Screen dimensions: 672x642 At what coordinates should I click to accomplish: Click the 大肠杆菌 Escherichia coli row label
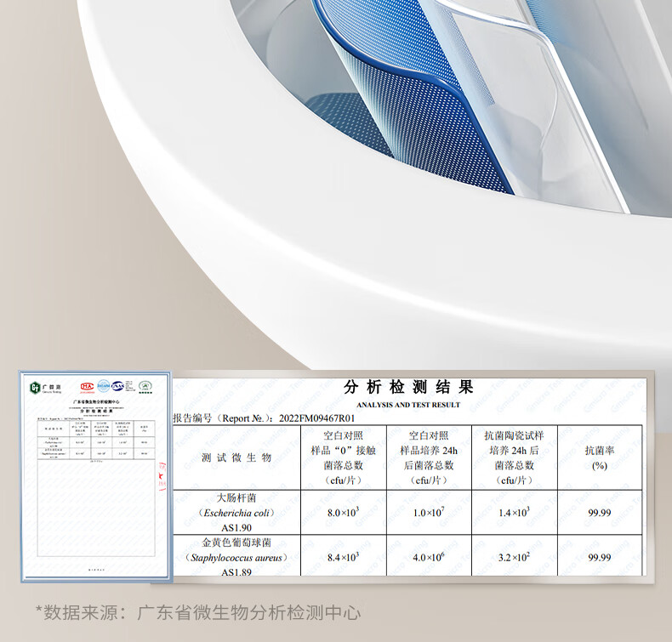pyautogui.click(x=236, y=513)
